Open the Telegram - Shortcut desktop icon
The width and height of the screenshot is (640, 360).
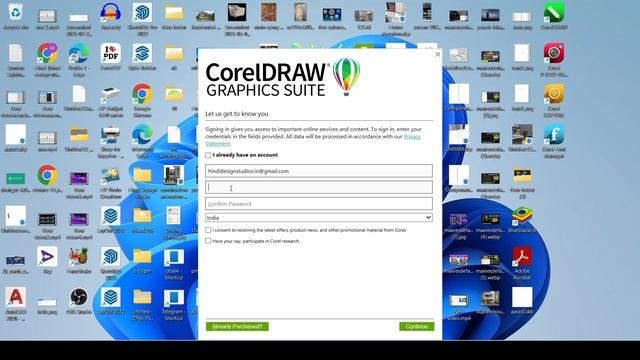[x=173, y=298]
